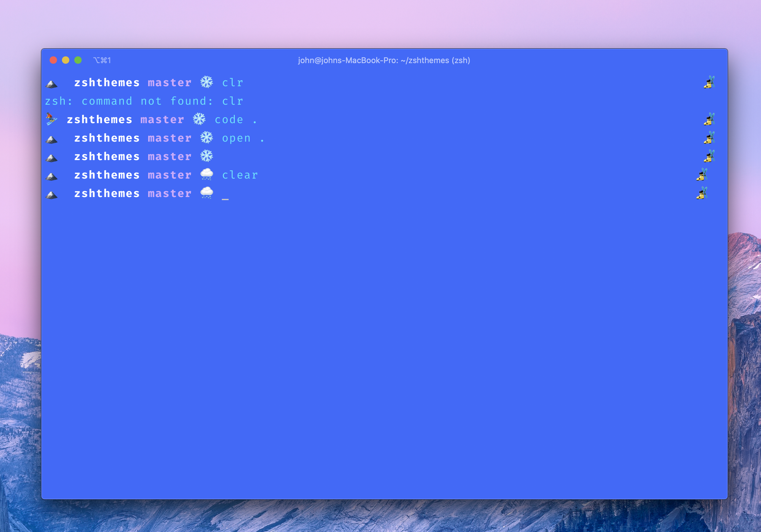This screenshot has width=761, height=532.
Task: Click the 'zsh: command not found: clr' error text
Action: tap(144, 101)
